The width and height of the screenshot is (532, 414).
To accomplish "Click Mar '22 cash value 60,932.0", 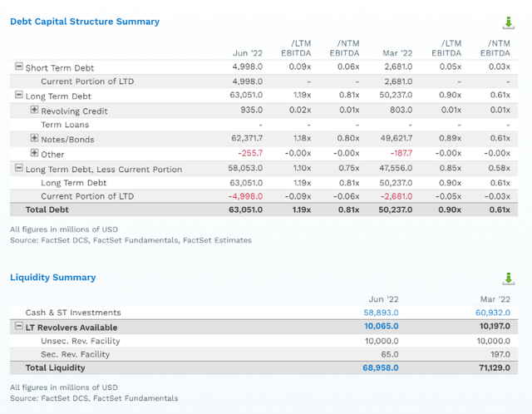I will [x=491, y=313].
